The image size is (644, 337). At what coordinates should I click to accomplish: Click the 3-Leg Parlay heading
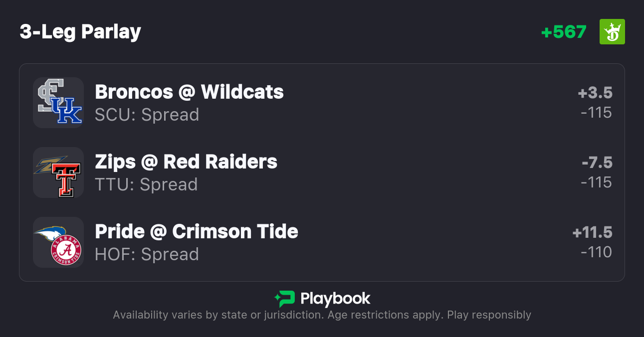point(80,32)
